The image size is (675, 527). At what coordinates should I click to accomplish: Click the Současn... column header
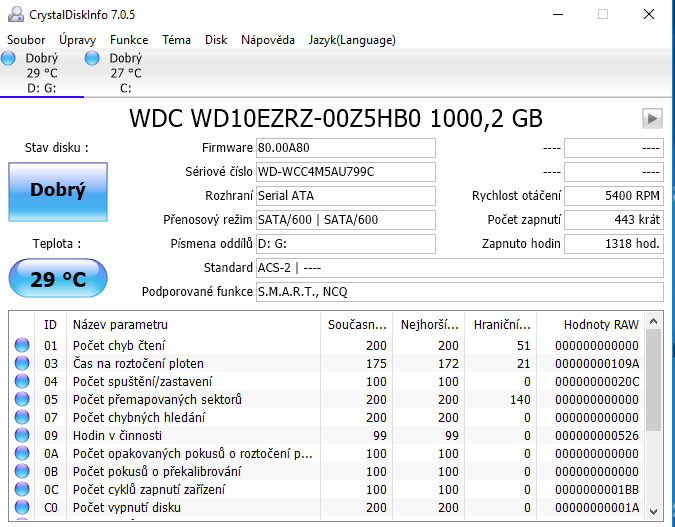(356, 324)
